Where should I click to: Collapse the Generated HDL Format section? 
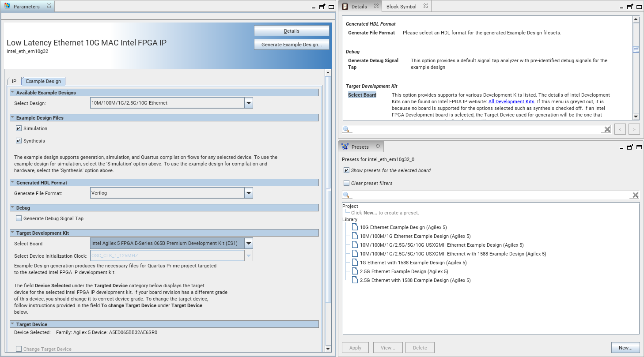12,183
